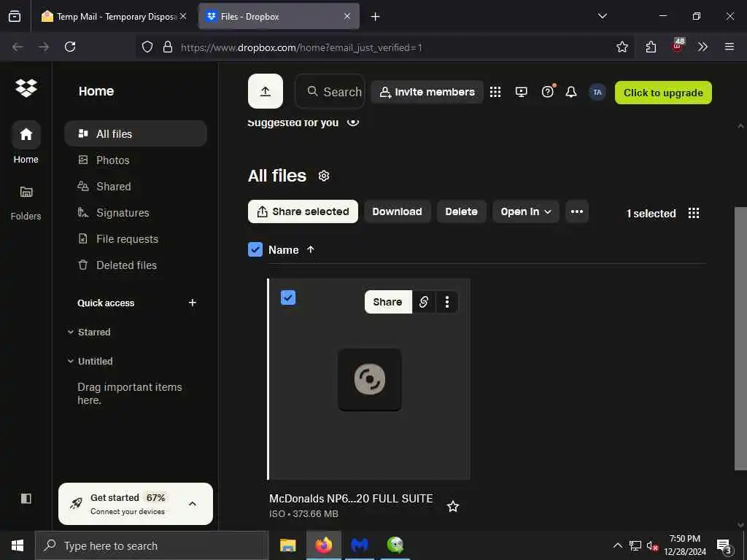Image resolution: width=747 pixels, height=560 pixels.
Task: Open the ISO file thumbnail preview
Action: [x=369, y=379]
